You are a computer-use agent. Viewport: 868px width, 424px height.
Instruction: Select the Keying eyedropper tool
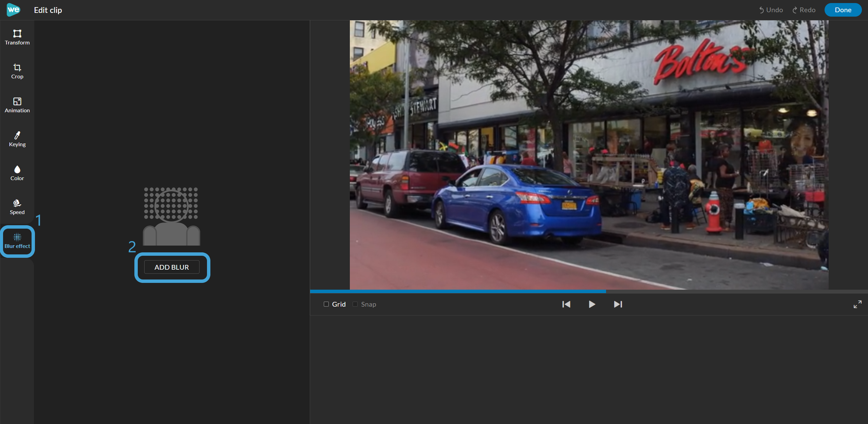pyautogui.click(x=17, y=139)
